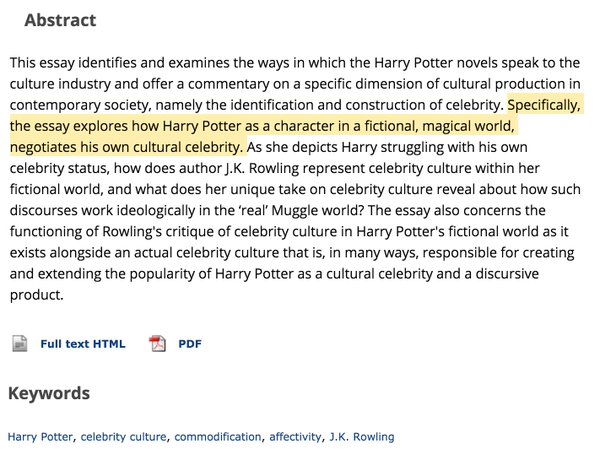Open the Full text HTML link
Screen dimensions: 600x449
83,344
